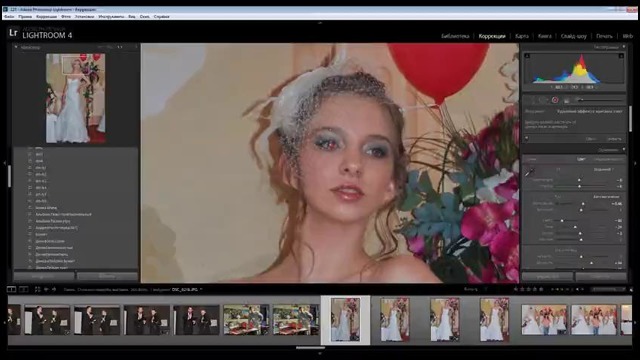
Task: Open the Печать module
Action: click(604, 36)
